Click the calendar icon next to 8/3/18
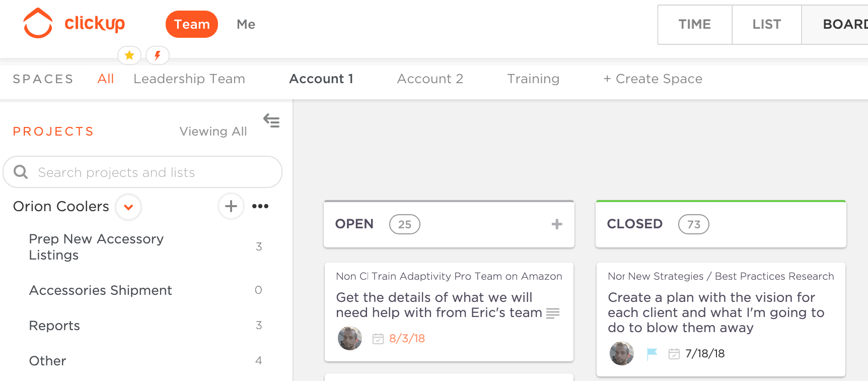The image size is (868, 381). (378, 339)
